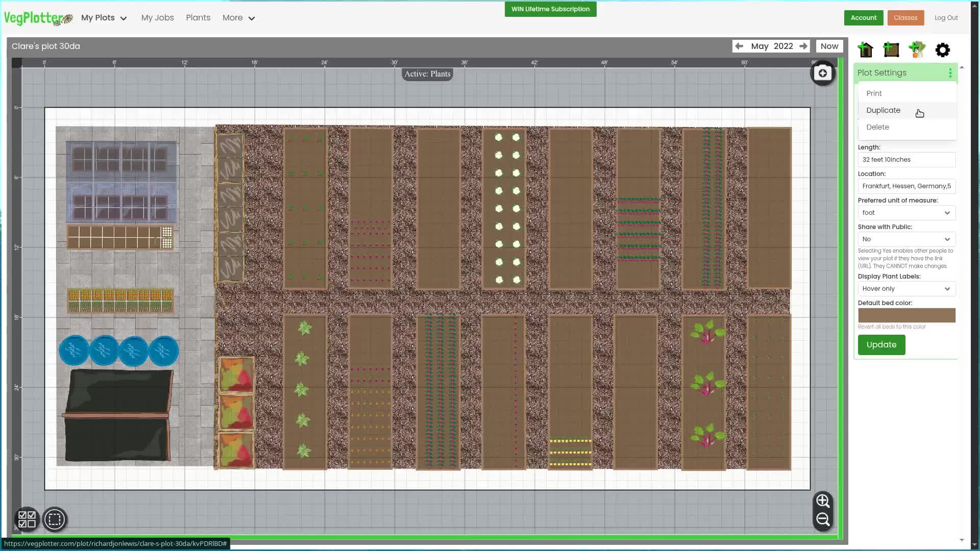Zoom in using the magnifier plus icon
This screenshot has width=980, height=551.
822,500
